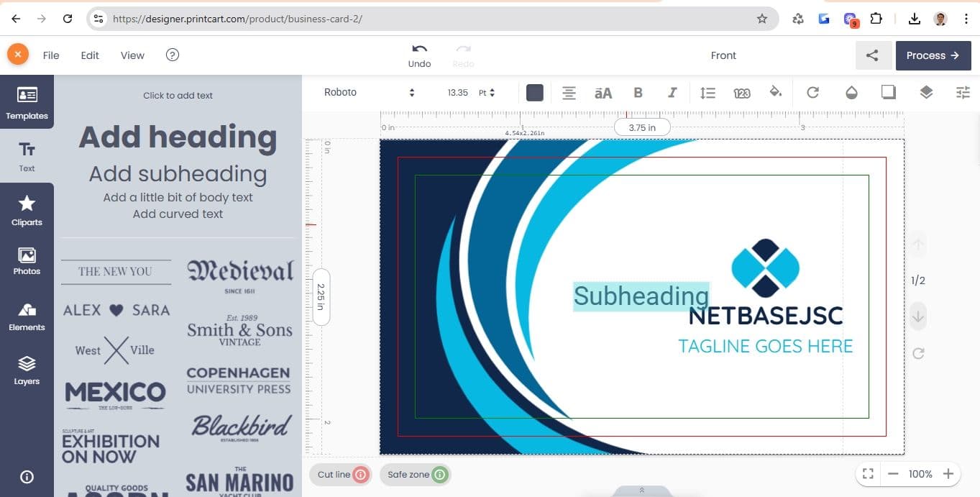Select the Smith & Sons Vintage template
Viewport: 980px width, 497px height.
pos(239,330)
